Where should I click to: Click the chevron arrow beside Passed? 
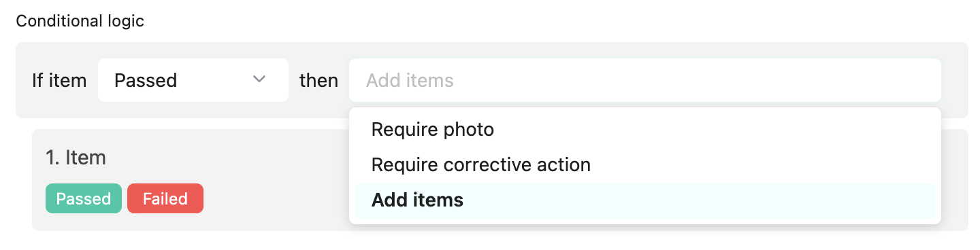pyautogui.click(x=259, y=79)
